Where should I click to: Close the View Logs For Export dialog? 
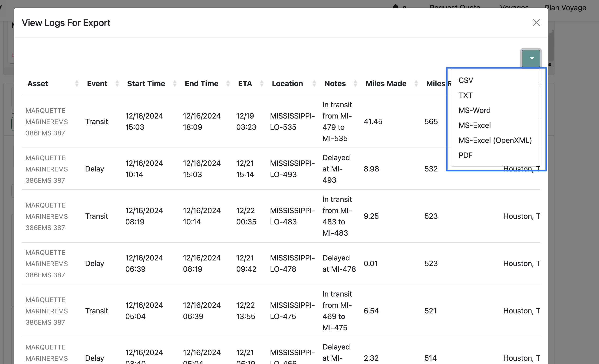pos(536,22)
